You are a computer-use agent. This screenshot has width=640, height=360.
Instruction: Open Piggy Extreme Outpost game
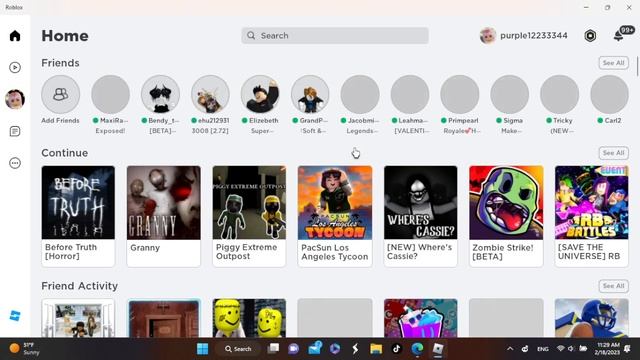[249, 216]
